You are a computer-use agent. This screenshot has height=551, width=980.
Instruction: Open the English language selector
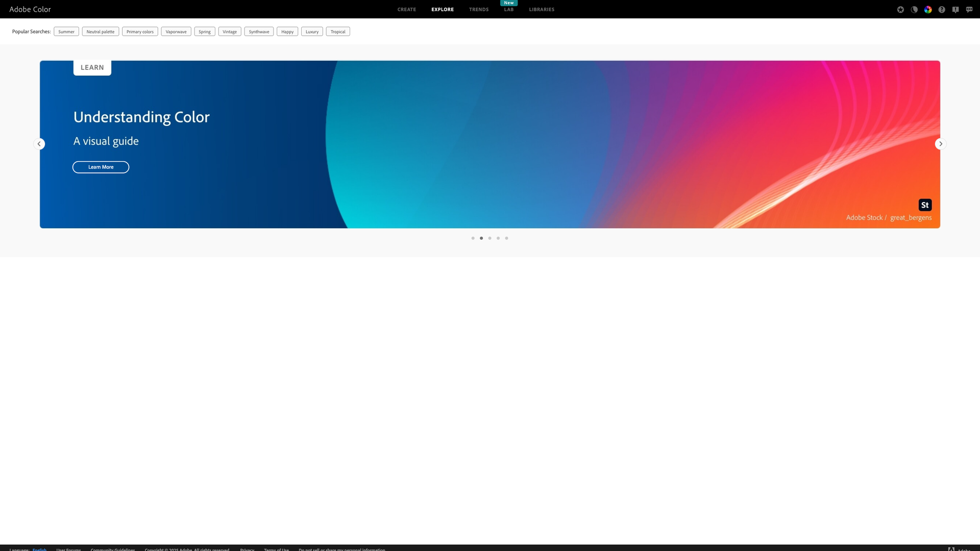point(39,549)
